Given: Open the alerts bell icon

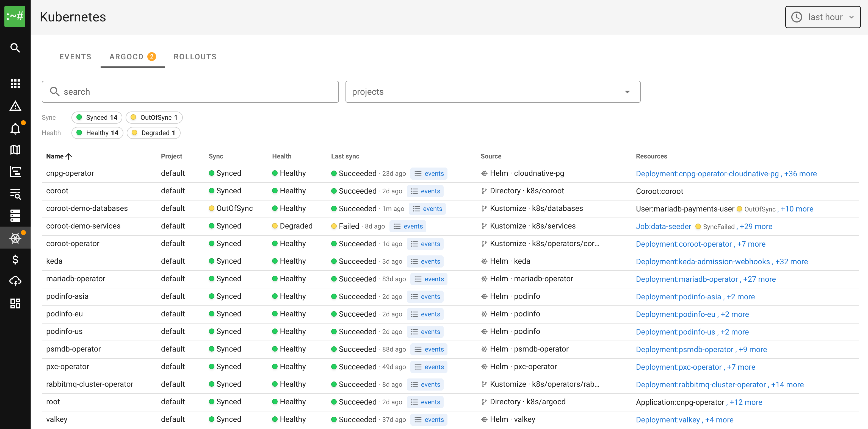Looking at the screenshot, I should tap(15, 129).
